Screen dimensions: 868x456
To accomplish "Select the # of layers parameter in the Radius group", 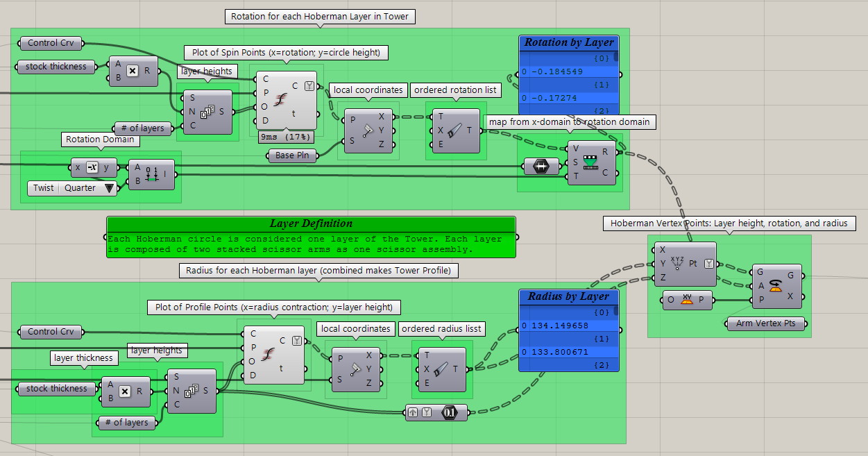I will [126, 423].
